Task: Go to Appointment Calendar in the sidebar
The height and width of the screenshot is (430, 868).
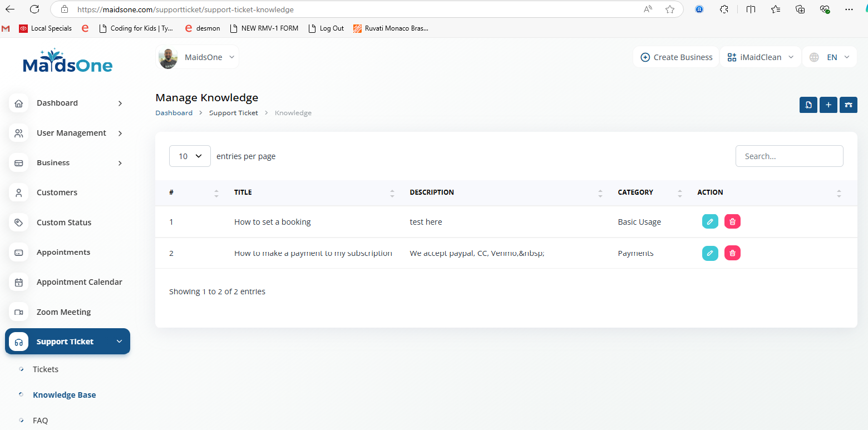Action: [x=79, y=282]
